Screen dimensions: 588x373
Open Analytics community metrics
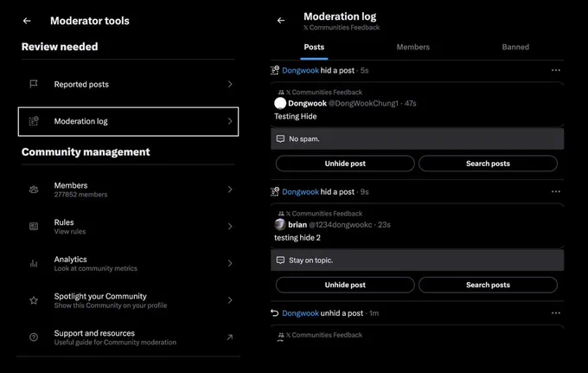coord(128,263)
